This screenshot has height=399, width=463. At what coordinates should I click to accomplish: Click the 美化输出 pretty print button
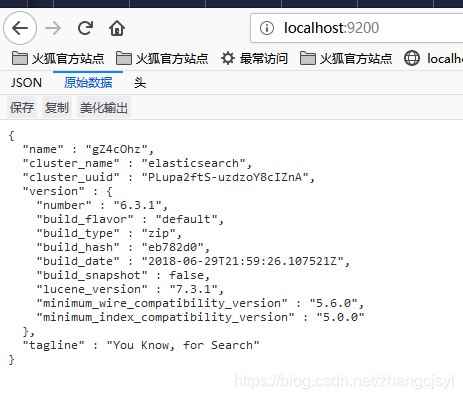[104, 107]
